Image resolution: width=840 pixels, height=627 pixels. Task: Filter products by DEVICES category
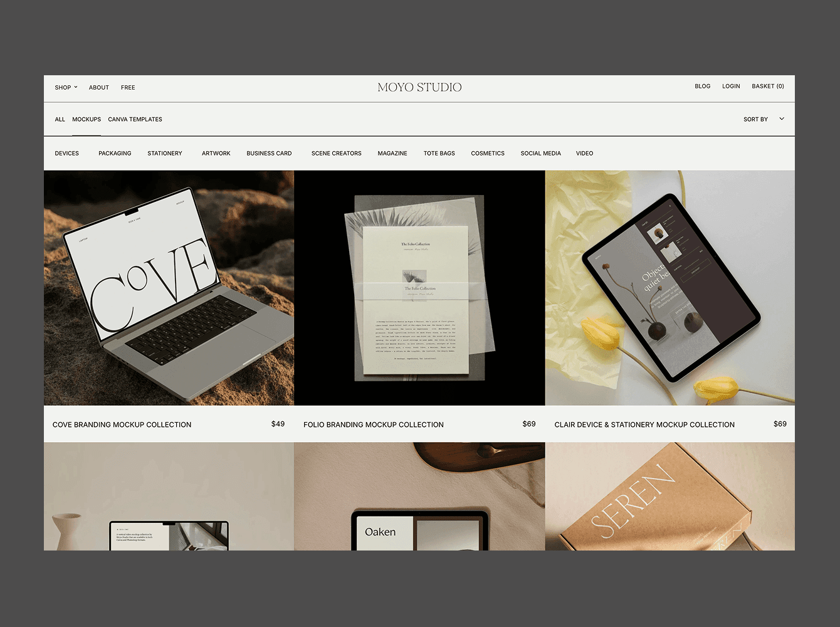[x=66, y=153]
